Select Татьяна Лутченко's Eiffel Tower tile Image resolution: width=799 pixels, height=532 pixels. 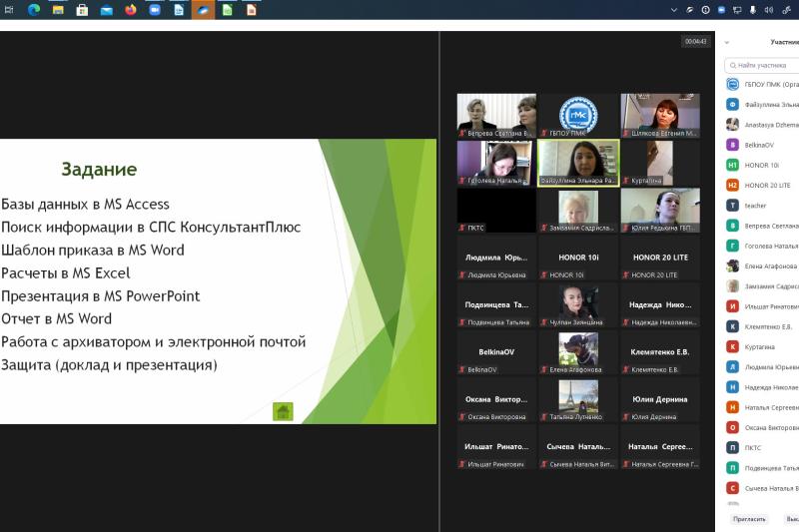tap(578, 399)
